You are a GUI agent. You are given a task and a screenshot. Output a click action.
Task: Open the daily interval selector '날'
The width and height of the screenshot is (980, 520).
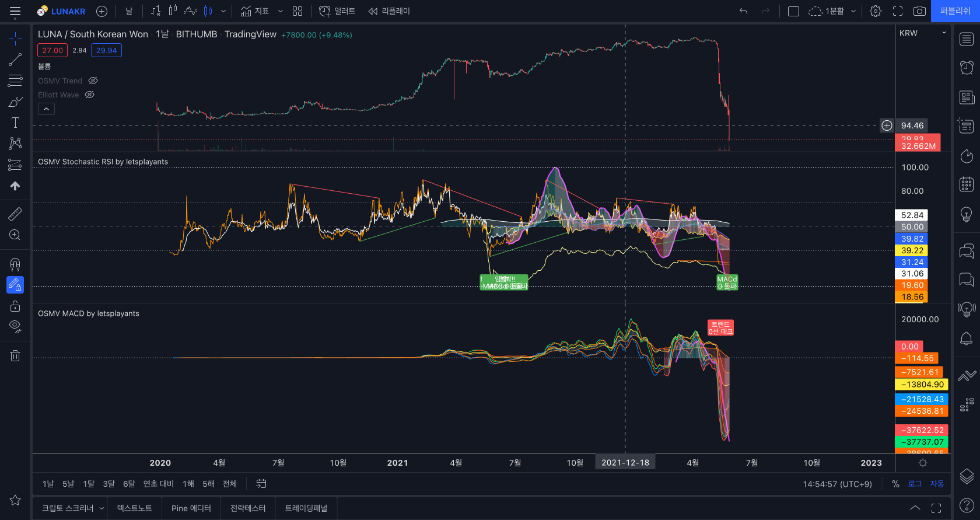tap(129, 11)
